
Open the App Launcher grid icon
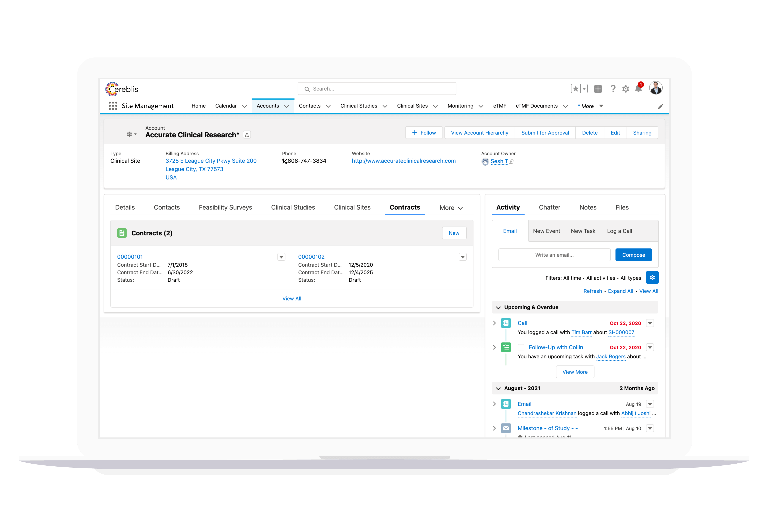pos(113,106)
